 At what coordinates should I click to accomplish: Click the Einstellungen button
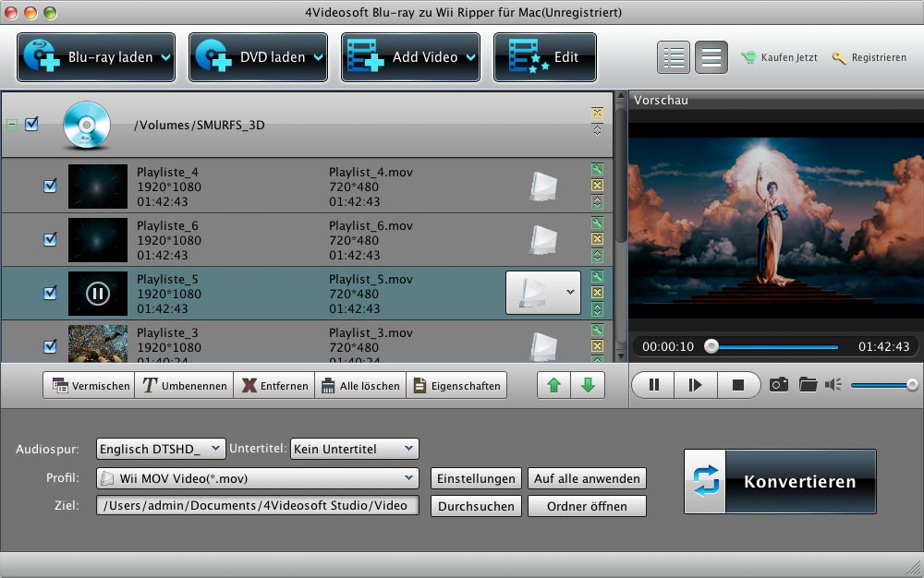point(476,478)
